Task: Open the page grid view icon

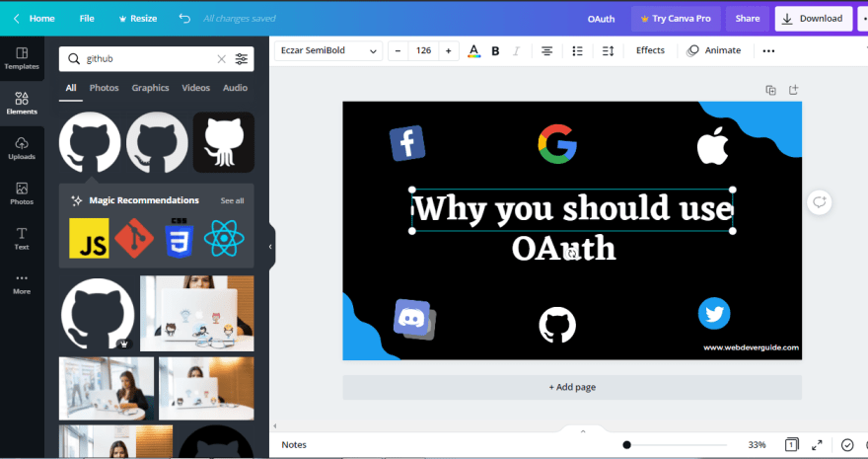Action: point(792,444)
